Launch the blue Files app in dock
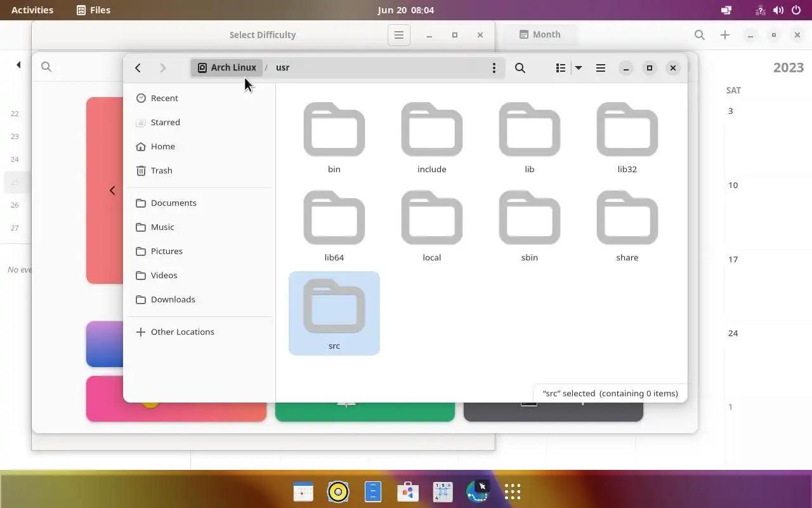Screen dimensions: 812x508 tap(373, 491)
